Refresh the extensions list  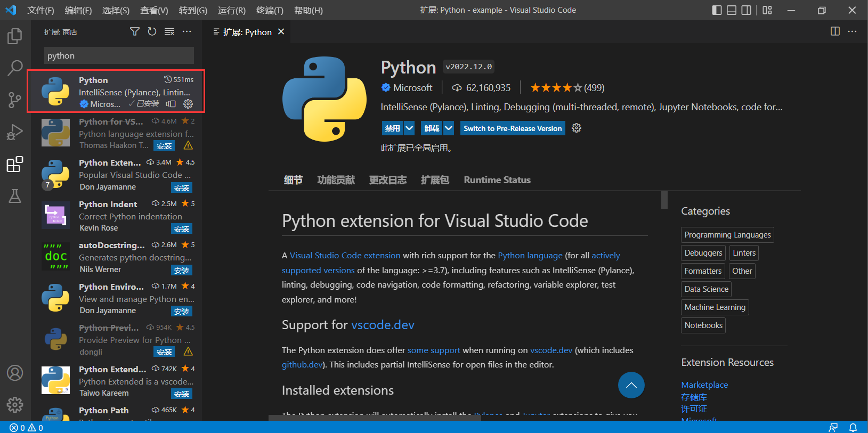click(152, 32)
